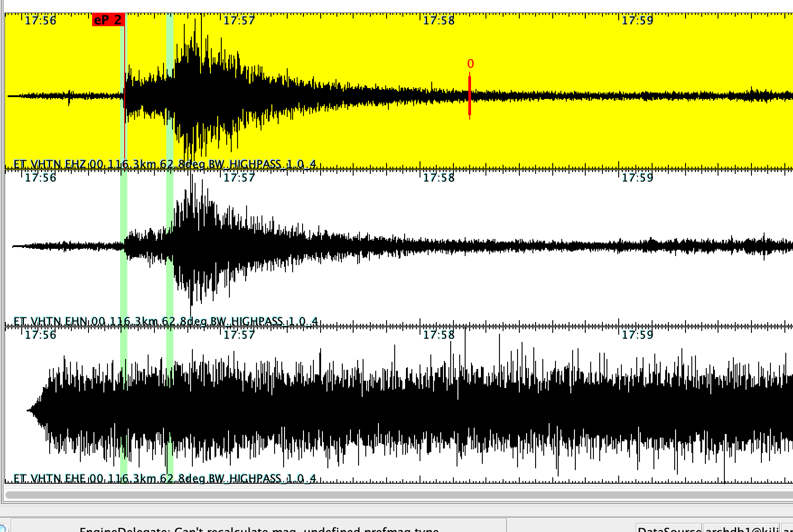Screen dimensions: 793x532
Task: Click the DataSource status bar entry
Action: point(669,528)
